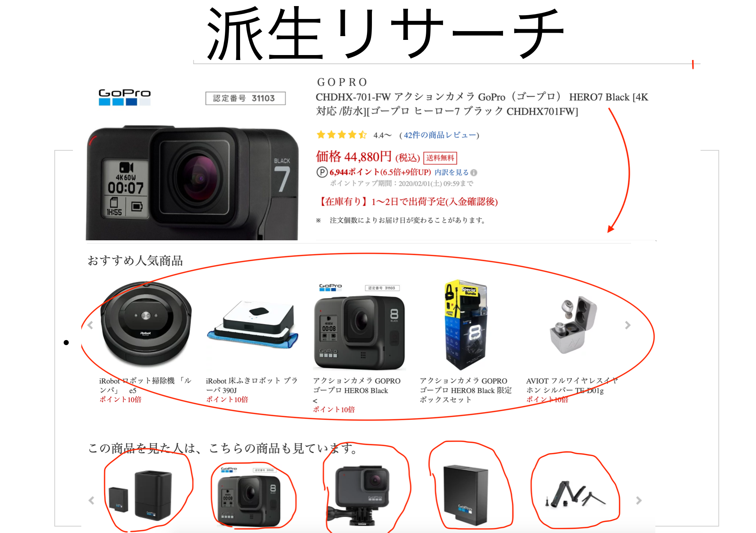Open the 42件の商品レビュー link
Image resolution: width=756 pixels, height=533 pixels.
[x=440, y=135]
